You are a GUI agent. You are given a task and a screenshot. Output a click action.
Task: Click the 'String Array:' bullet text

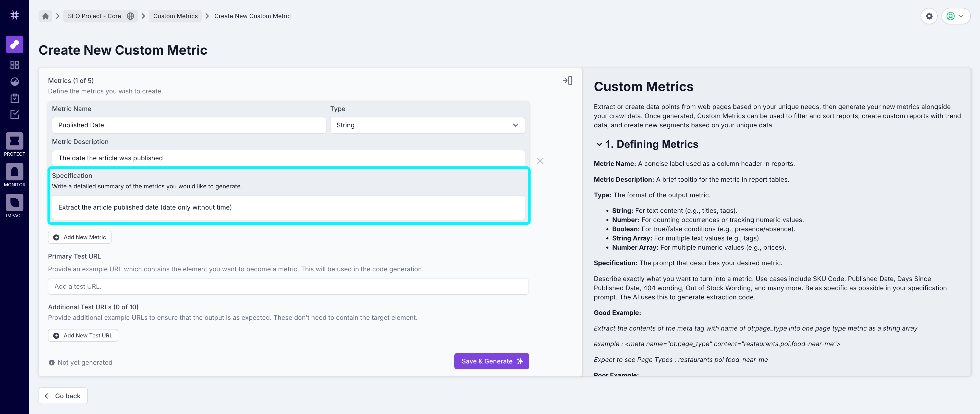(632, 238)
